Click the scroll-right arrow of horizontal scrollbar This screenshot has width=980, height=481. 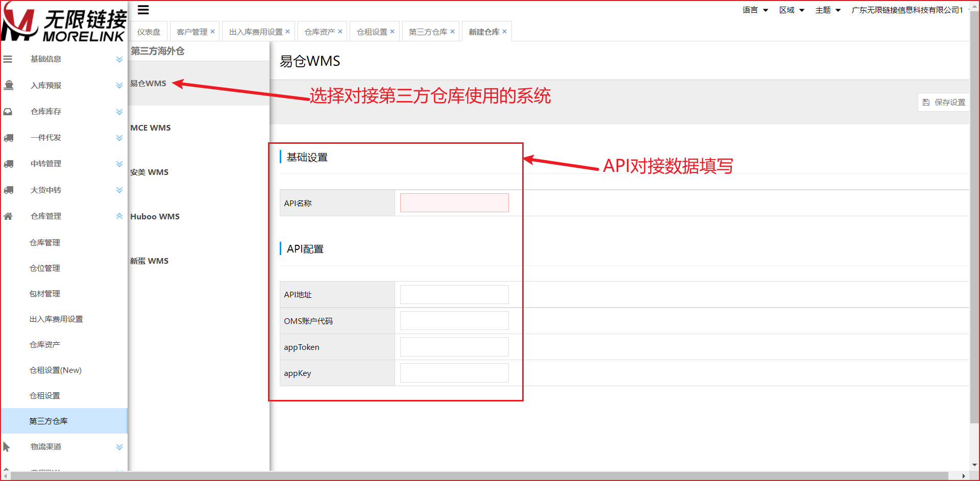(964, 476)
